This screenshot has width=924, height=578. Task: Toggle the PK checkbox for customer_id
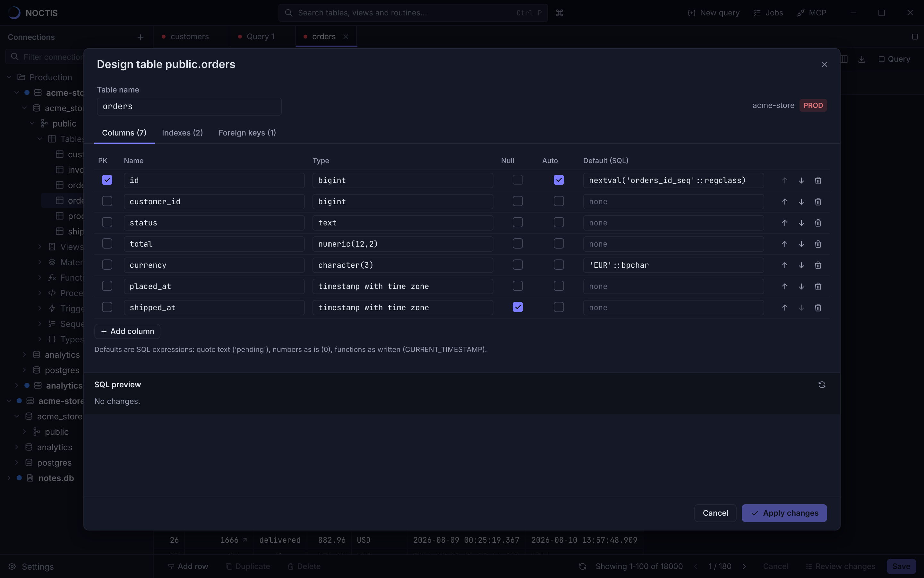(107, 201)
